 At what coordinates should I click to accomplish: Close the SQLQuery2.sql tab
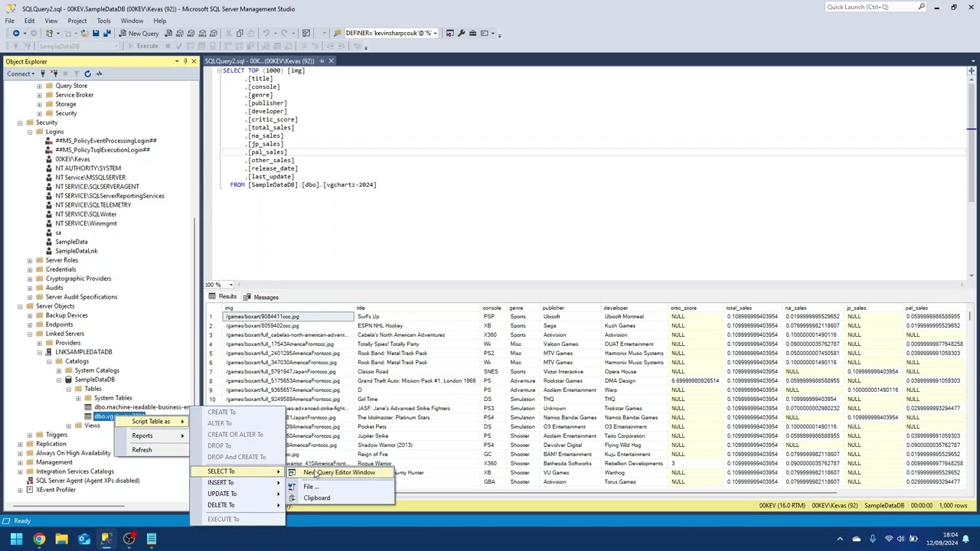pos(331,60)
